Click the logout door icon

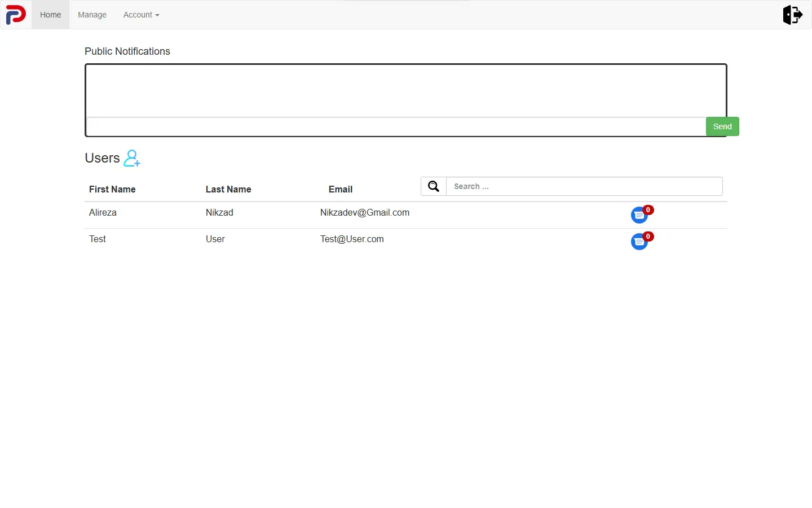pyautogui.click(x=792, y=15)
